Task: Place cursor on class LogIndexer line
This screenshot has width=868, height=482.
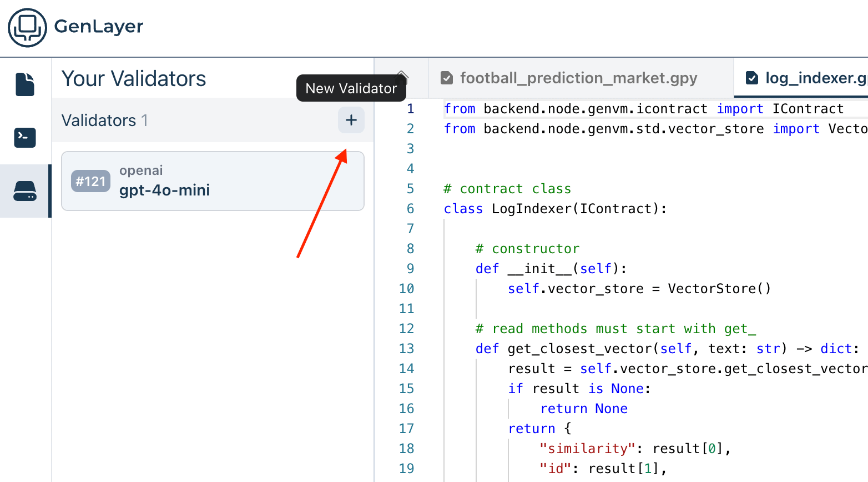Action: click(555, 209)
